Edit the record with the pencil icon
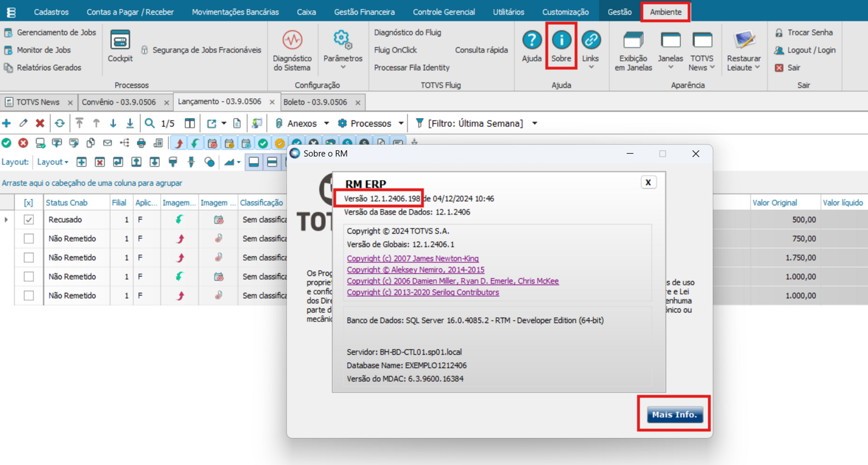Screen dimensions: 868x465 23,123
